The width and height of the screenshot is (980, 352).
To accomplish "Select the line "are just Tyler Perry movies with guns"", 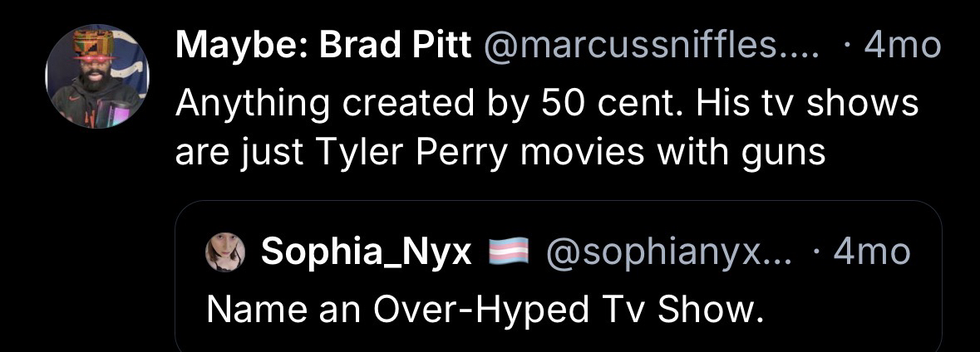I will (x=500, y=152).
